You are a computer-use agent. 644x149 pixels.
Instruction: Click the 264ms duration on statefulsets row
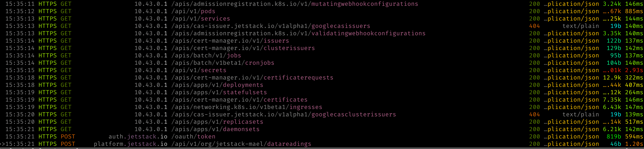pos(634,92)
